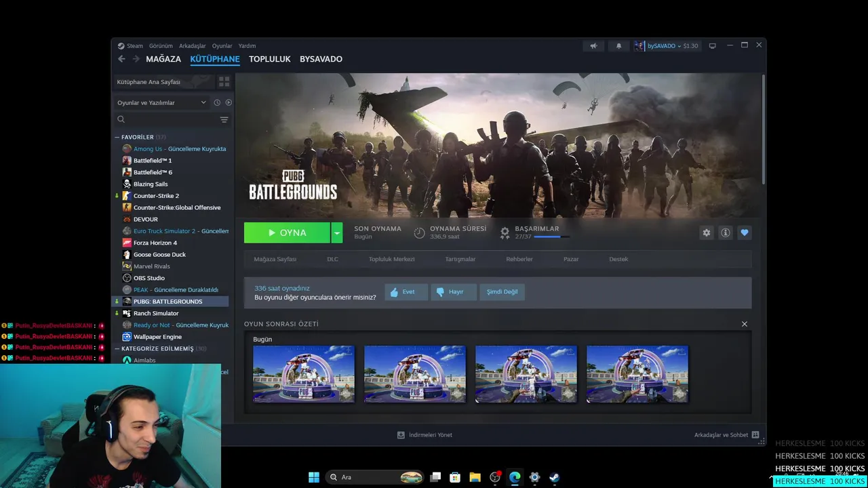Select Goose Goose Duck in library

coord(159,254)
